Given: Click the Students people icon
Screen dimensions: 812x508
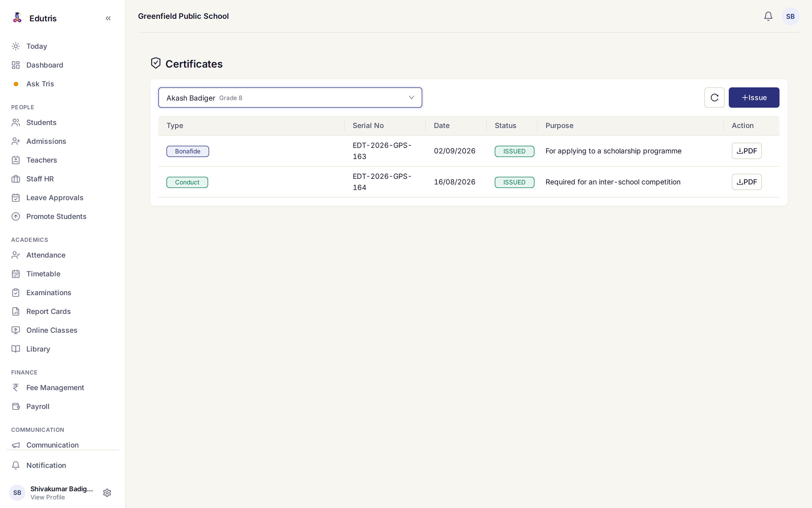Looking at the screenshot, I should click(x=16, y=122).
